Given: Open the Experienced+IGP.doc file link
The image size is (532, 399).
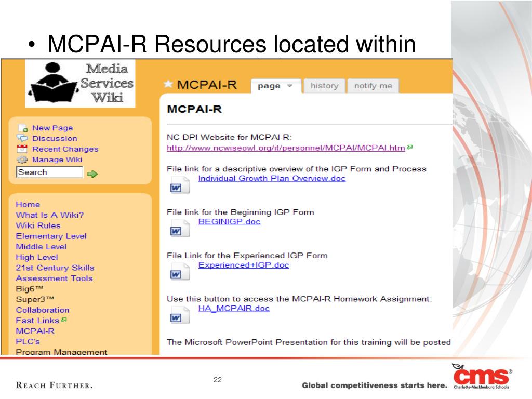Looking at the screenshot, I should [244, 265].
